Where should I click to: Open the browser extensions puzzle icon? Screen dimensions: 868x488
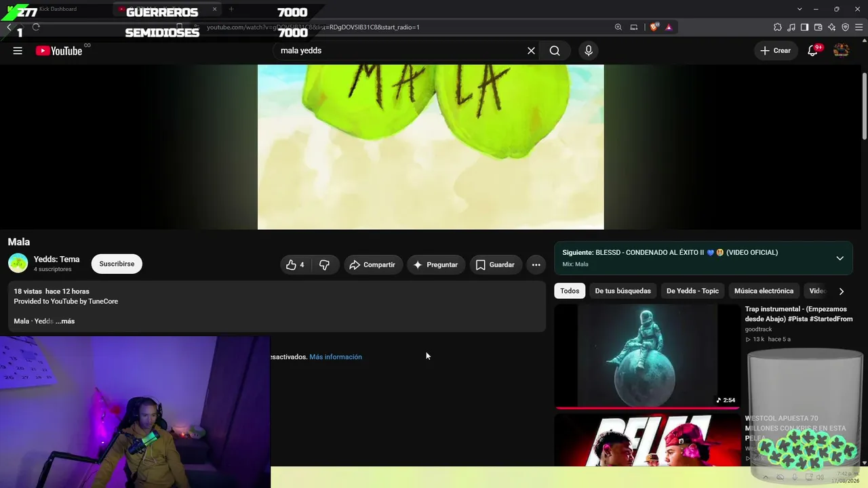(x=777, y=27)
